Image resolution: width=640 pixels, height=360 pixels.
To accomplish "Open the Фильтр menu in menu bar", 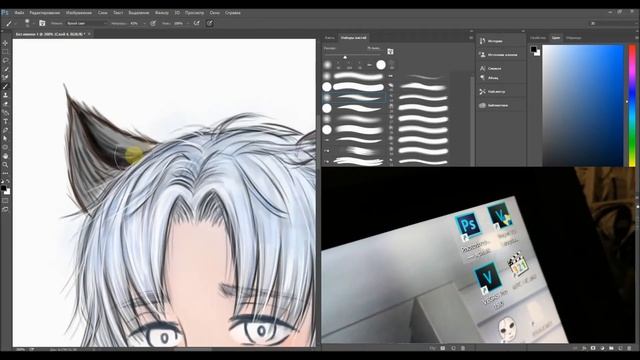I will [162, 13].
